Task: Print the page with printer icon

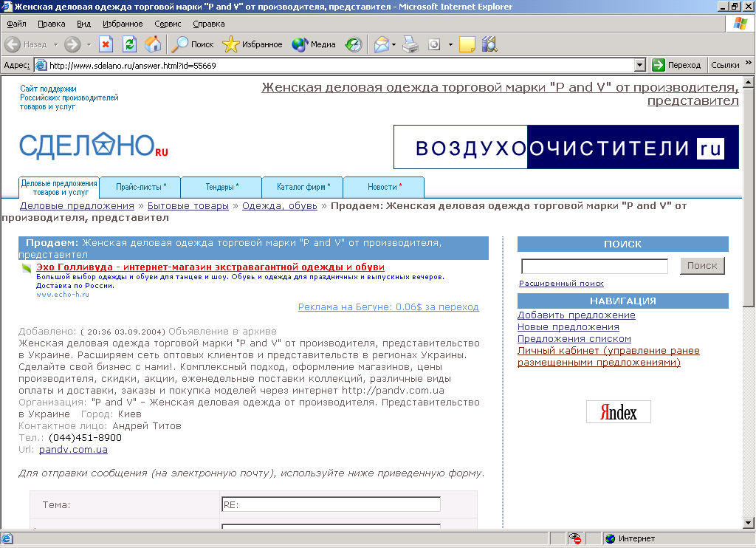Action: click(x=410, y=44)
